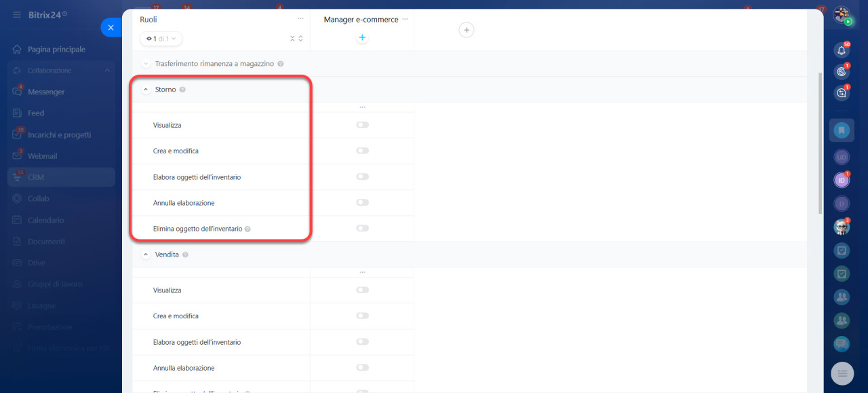Screen dimensions: 868x393
Task: Enable Visualizza toggle in the Storno section
Action: 362,125
